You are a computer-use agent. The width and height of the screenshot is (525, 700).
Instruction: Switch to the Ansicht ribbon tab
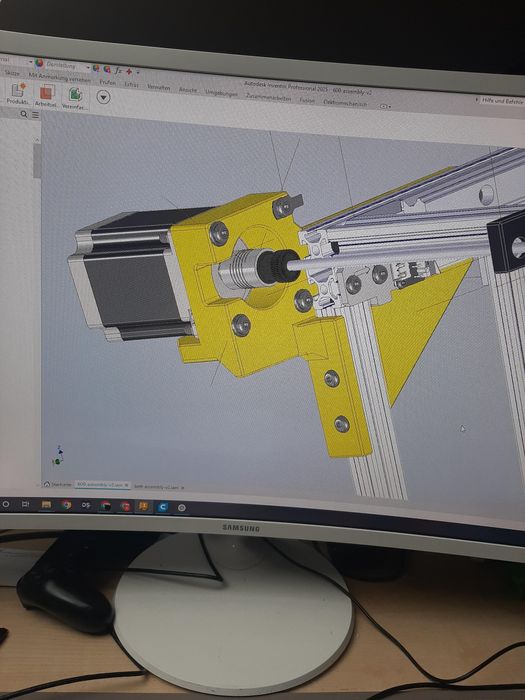(188, 90)
